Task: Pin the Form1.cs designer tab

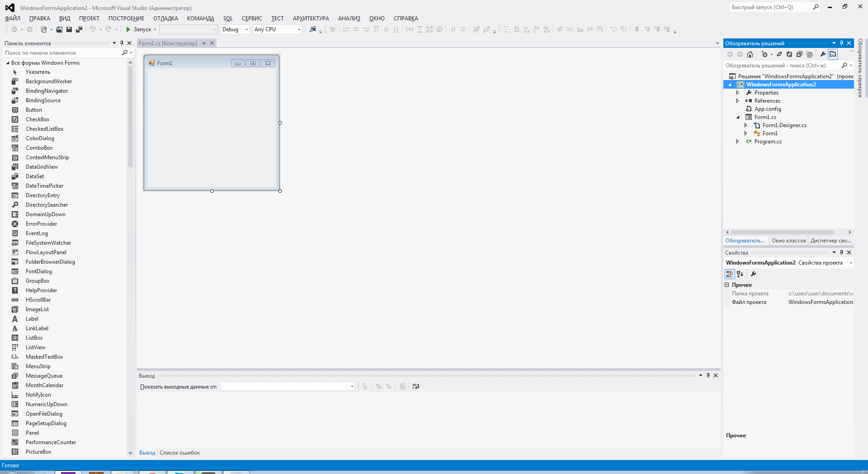Action: tap(203, 43)
